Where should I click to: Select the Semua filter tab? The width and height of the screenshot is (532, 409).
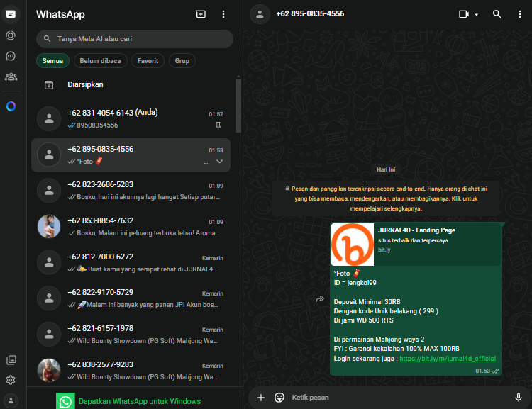pyautogui.click(x=52, y=61)
